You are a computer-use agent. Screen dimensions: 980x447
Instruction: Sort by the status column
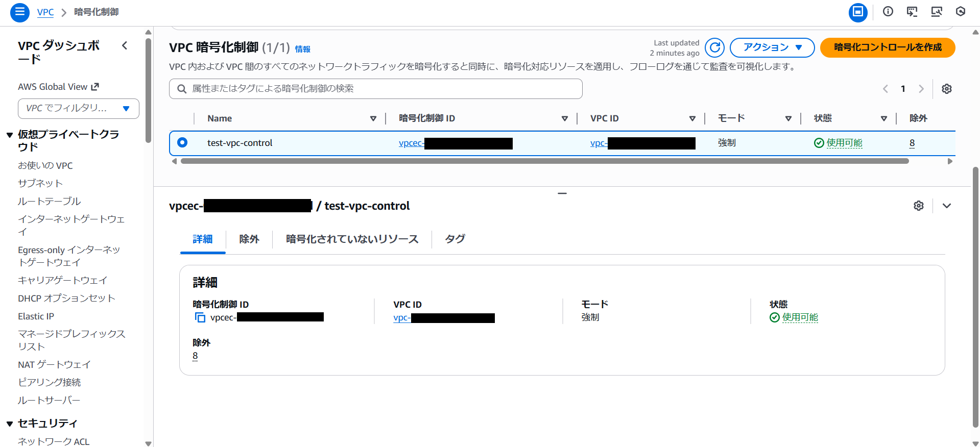point(884,118)
